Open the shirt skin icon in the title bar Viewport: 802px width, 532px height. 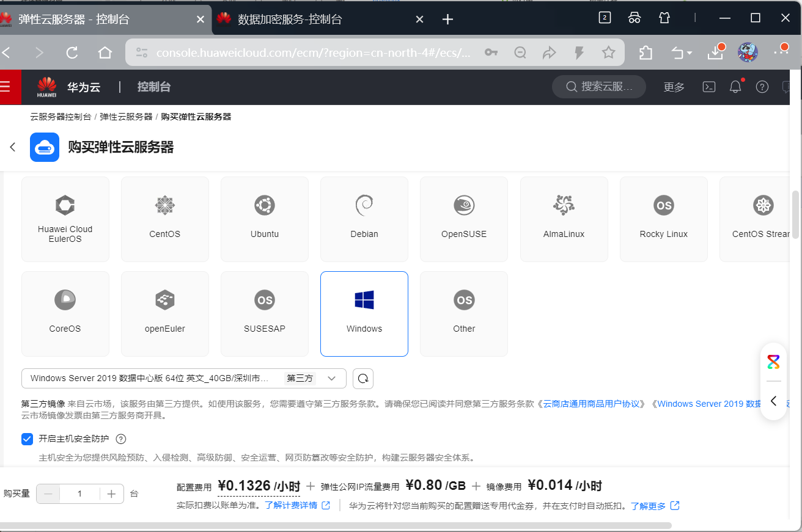coord(664,18)
